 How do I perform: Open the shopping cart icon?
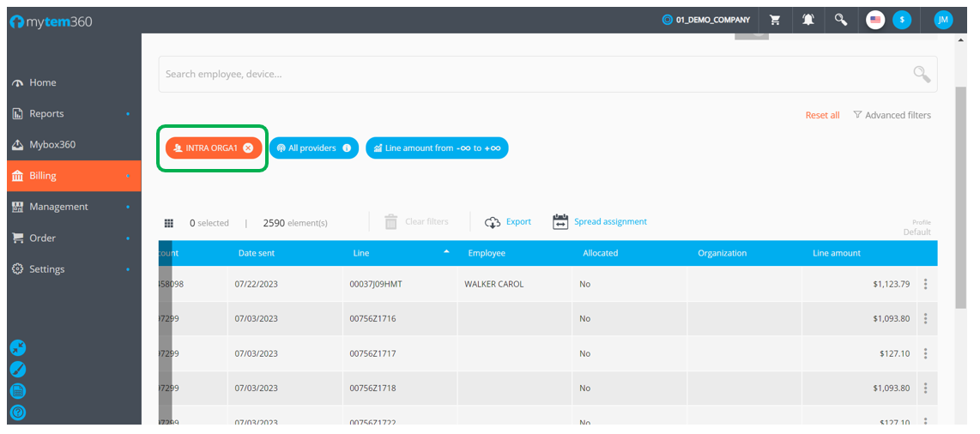pos(776,20)
